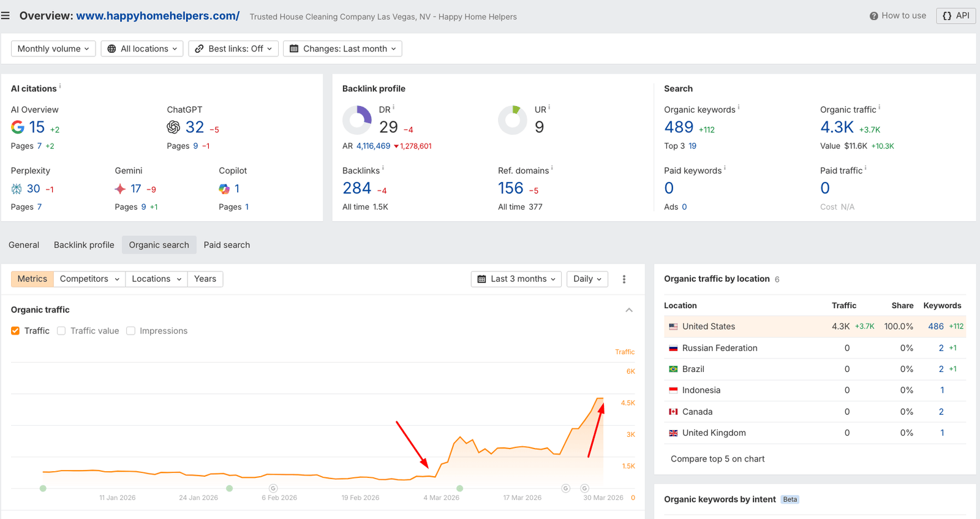Viewport: 980px width, 519px height.
Task: Open the Monthly volume dropdown
Action: pos(53,49)
